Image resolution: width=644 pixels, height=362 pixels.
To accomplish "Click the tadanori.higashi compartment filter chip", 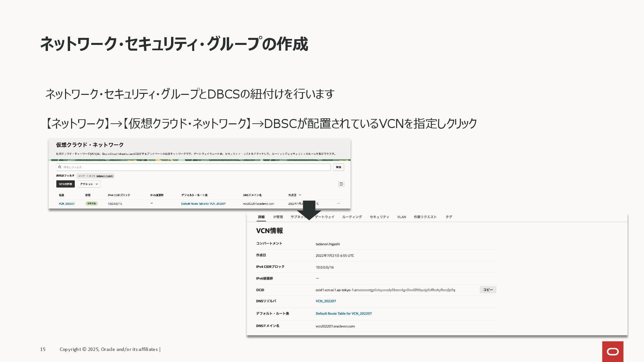I will pos(95,176).
